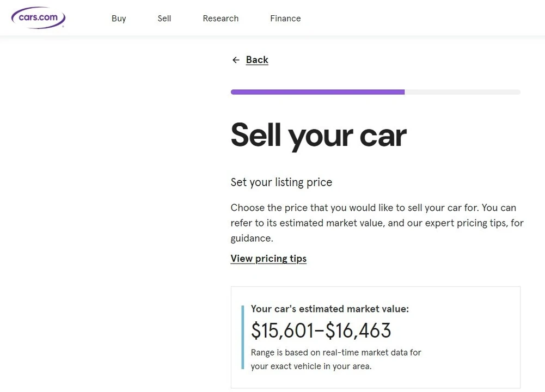Click the line starting refer to its estimated
Viewport: 545px width, 392px height.
[x=377, y=223]
